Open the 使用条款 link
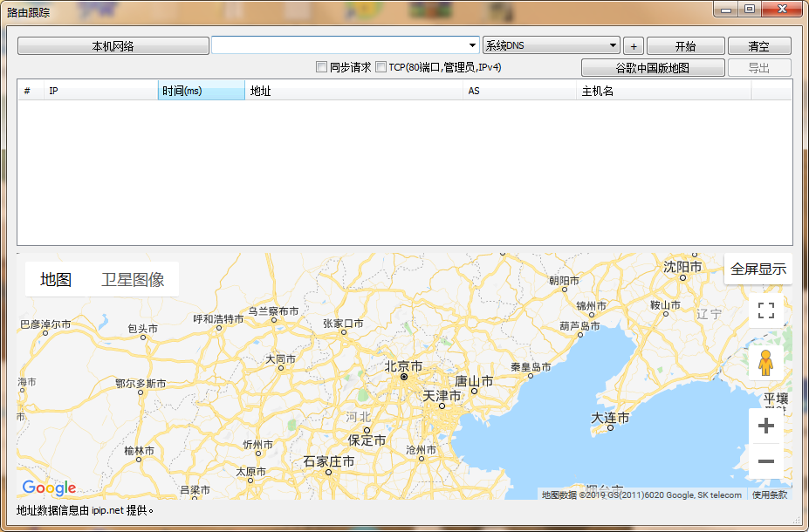The width and height of the screenshot is (809, 532). [x=769, y=494]
